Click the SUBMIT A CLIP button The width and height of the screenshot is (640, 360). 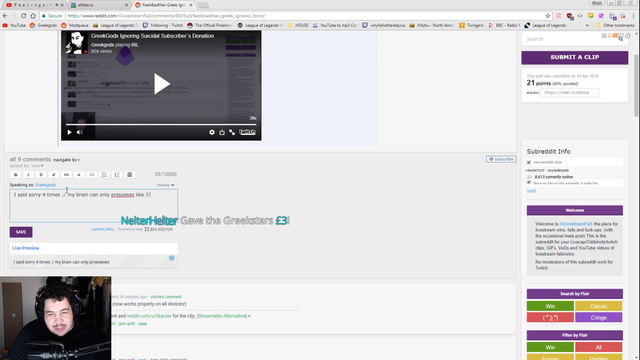click(x=574, y=58)
